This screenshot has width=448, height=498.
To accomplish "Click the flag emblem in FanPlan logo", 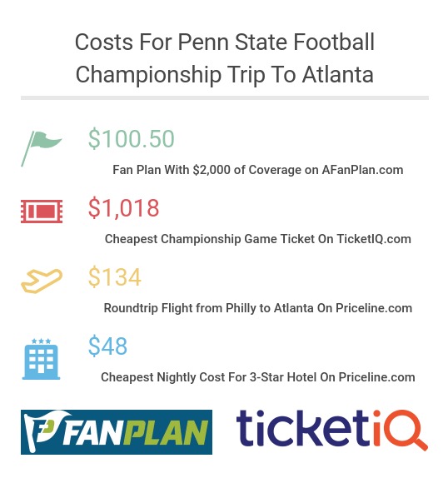I will click(x=42, y=431).
